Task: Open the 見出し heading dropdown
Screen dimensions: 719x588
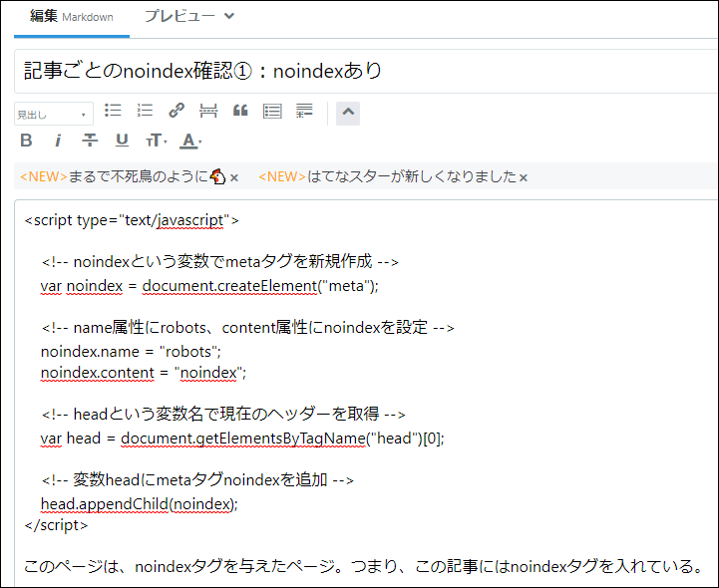Action: click(53, 114)
